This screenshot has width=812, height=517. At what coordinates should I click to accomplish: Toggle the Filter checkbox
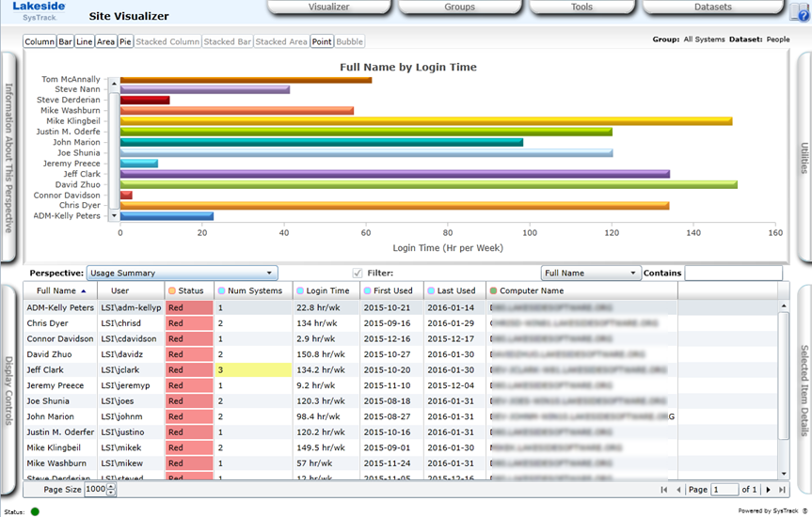(x=357, y=273)
